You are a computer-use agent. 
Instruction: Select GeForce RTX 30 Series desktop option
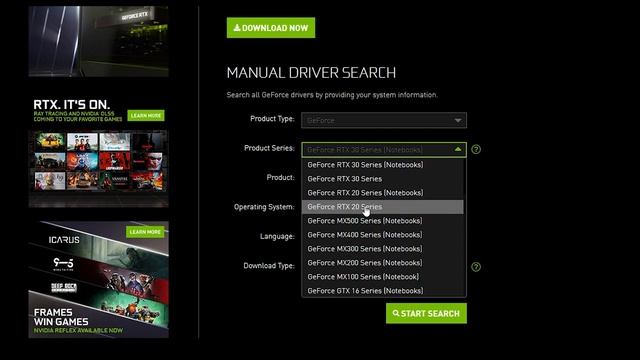(x=382, y=179)
